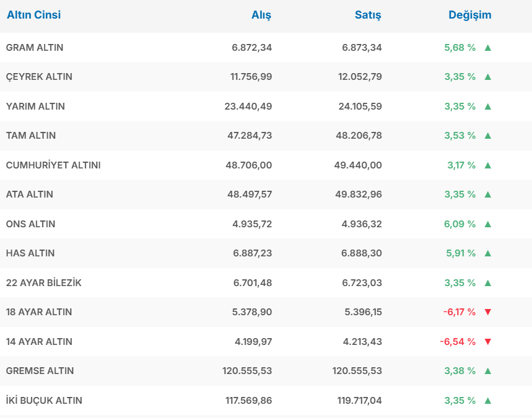The width and height of the screenshot is (532, 418).
Task: Click the green up arrow for ONS ALTIN
Action: [x=487, y=224]
